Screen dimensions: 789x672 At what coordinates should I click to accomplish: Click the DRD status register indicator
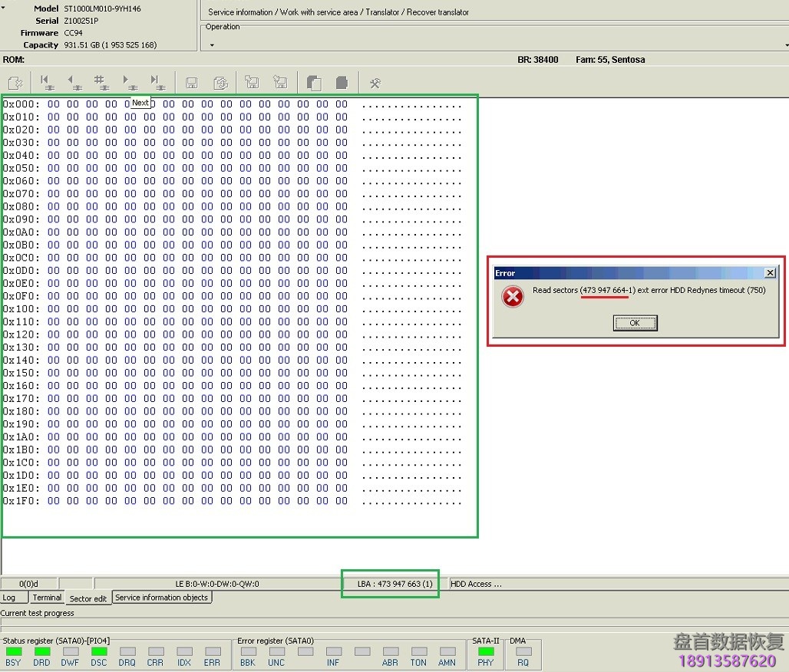pyautogui.click(x=41, y=652)
